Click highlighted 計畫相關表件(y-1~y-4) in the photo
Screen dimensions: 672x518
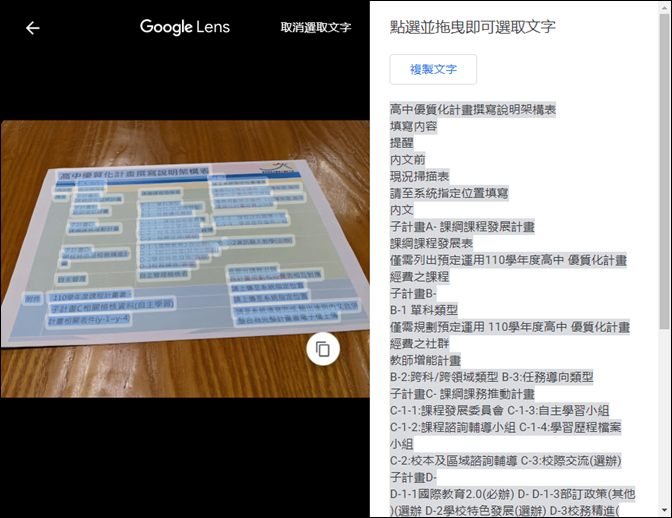coord(88,319)
